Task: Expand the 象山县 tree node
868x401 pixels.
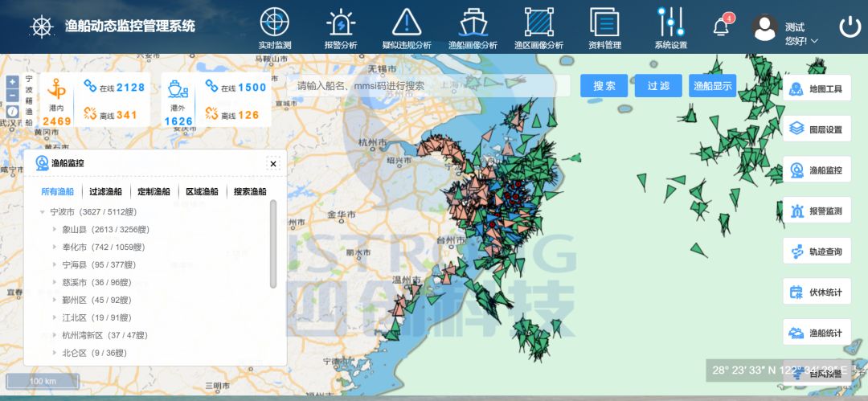Action: [55, 230]
